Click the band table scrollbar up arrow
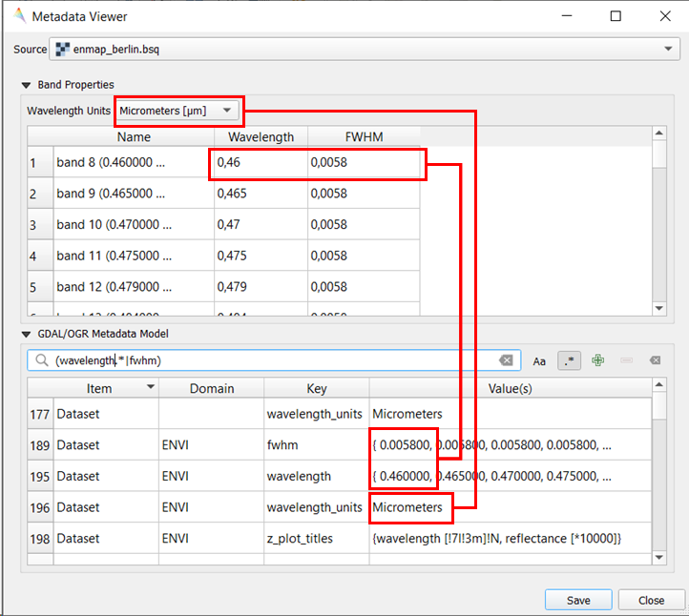This screenshot has height=616, width=689. coord(658,133)
